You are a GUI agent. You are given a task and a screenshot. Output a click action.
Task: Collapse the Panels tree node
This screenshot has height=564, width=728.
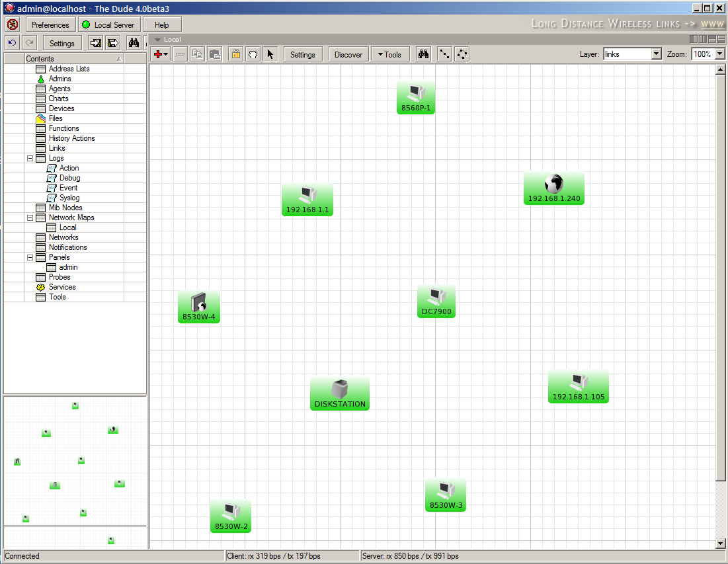tap(30, 257)
